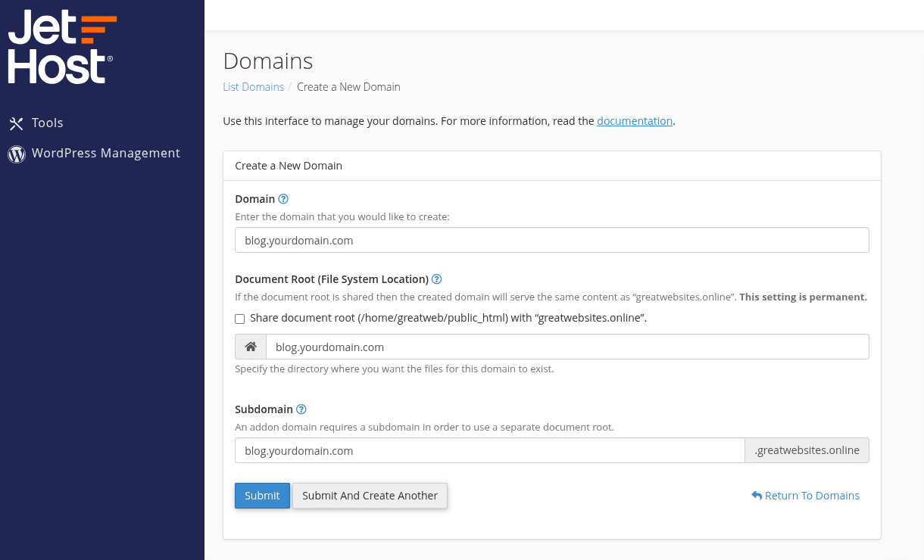The height and width of the screenshot is (560, 924).
Task: Go to List Domains breadcrumb
Action: (x=253, y=87)
